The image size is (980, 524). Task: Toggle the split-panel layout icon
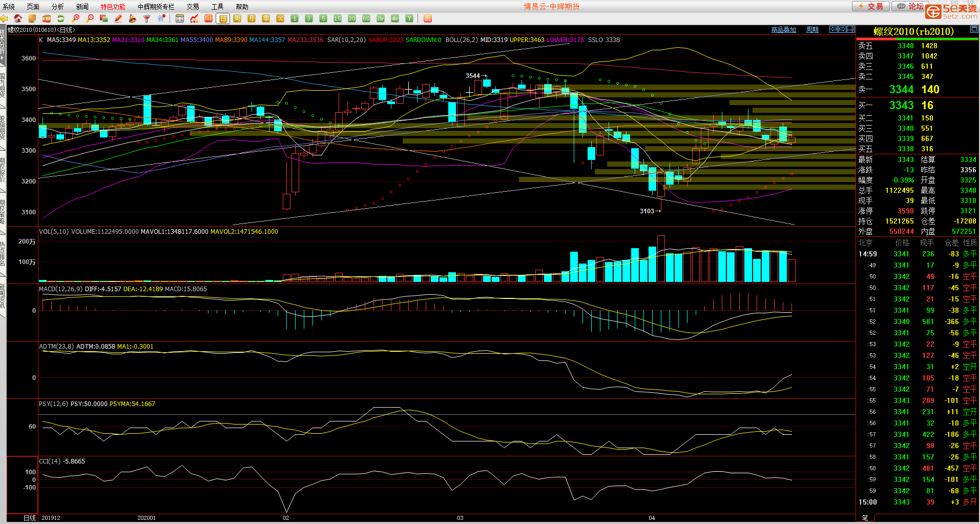coord(850,29)
